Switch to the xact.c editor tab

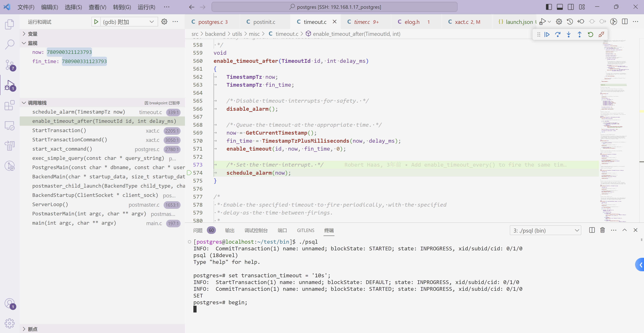point(462,22)
